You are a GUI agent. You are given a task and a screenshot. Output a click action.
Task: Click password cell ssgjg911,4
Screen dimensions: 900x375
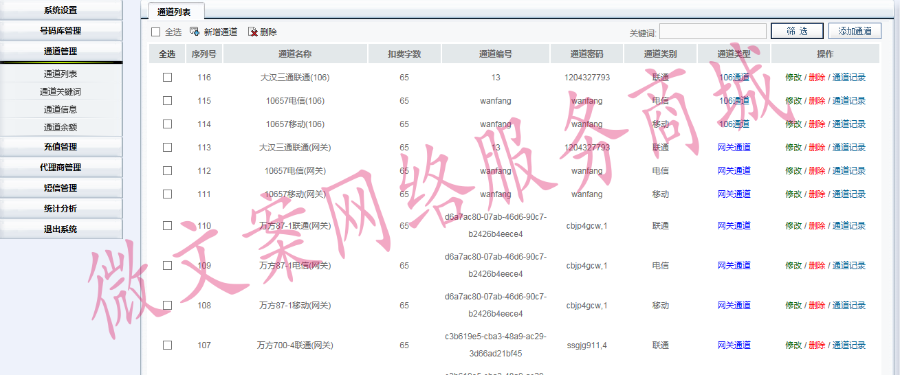pos(587,345)
